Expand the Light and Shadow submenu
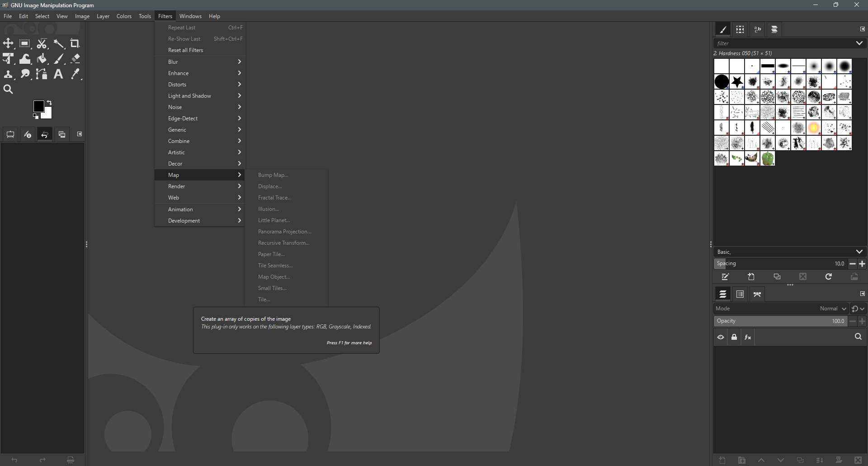 (x=200, y=96)
